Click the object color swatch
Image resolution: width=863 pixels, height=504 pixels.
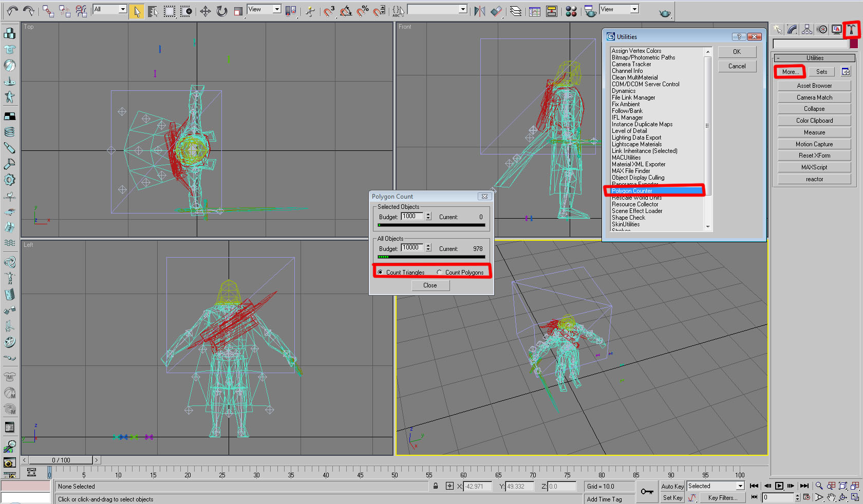click(x=854, y=44)
